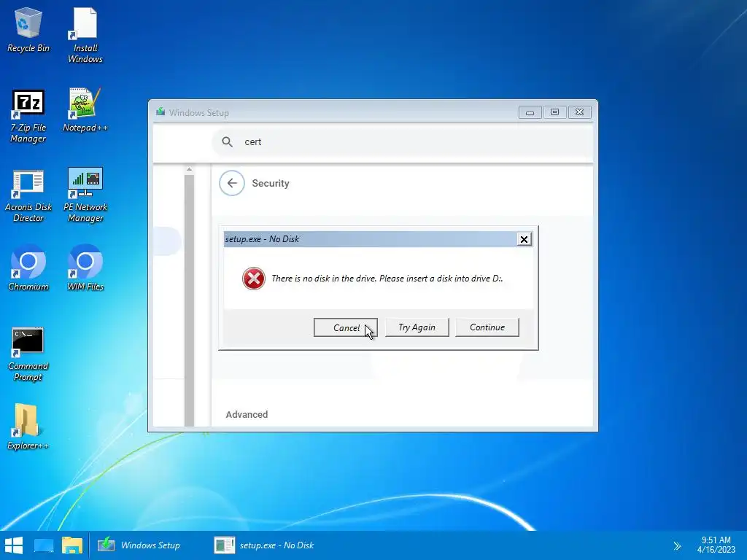Open File Explorer from taskbar
747x560 pixels.
72,545
